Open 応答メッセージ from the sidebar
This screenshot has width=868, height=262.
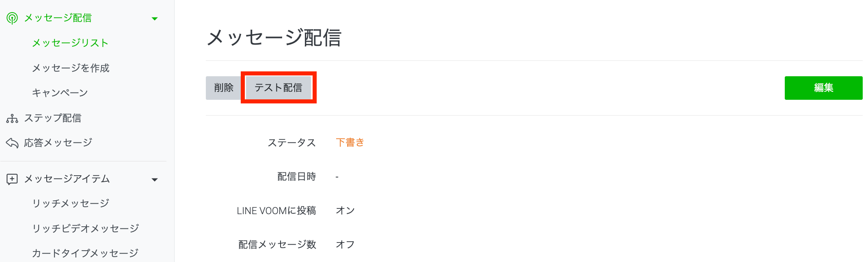58,143
